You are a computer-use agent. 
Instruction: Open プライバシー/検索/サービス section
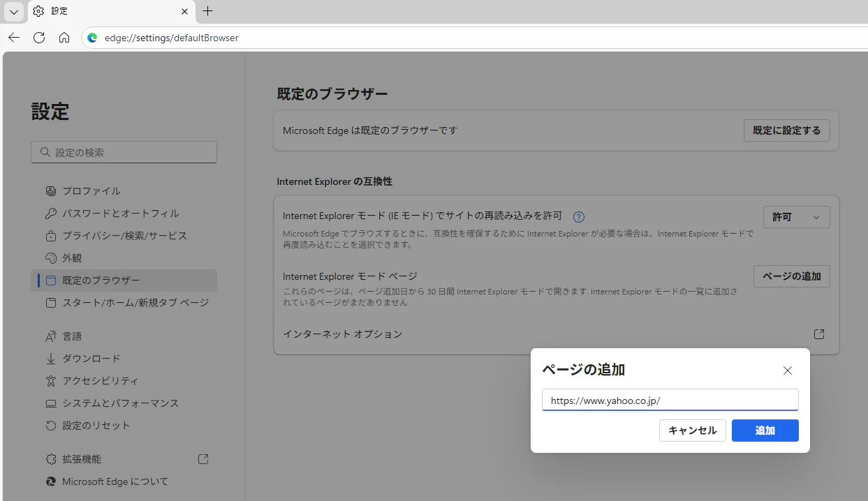coord(124,236)
